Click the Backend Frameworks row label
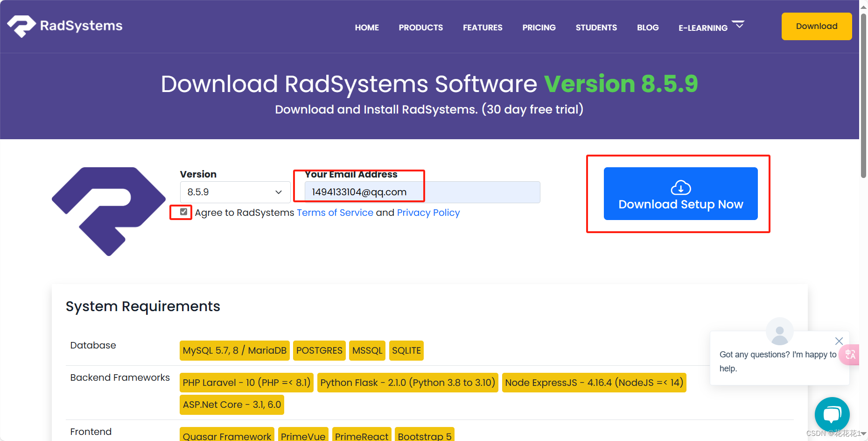This screenshot has width=868, height=441. point(120,377)
